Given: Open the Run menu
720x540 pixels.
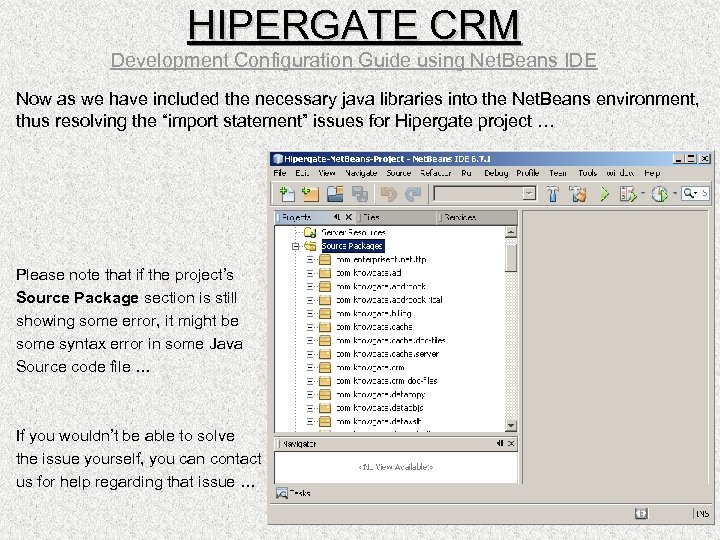Looking at the screenshot, I should pos(467,173).
